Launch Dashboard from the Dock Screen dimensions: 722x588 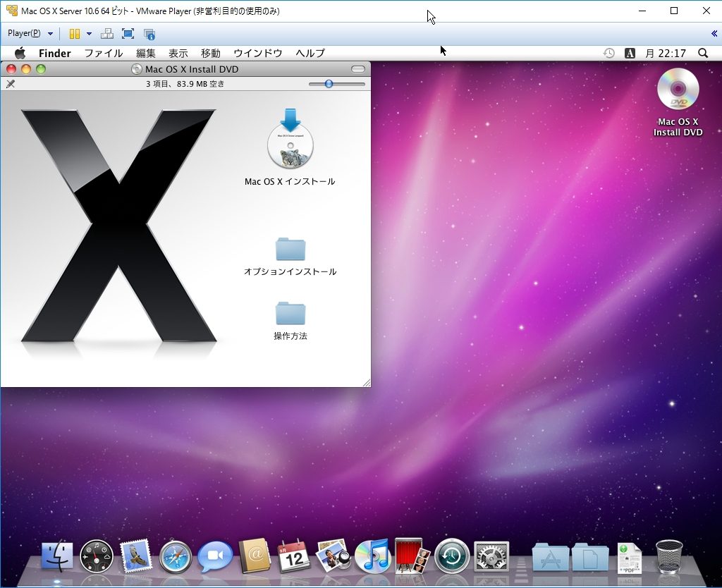96,556
